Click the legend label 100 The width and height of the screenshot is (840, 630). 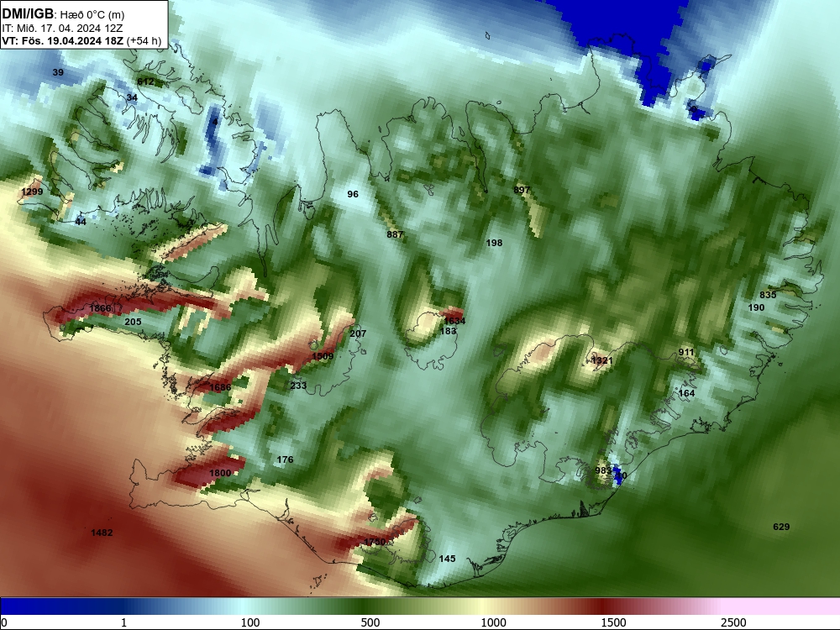[250, 622]
